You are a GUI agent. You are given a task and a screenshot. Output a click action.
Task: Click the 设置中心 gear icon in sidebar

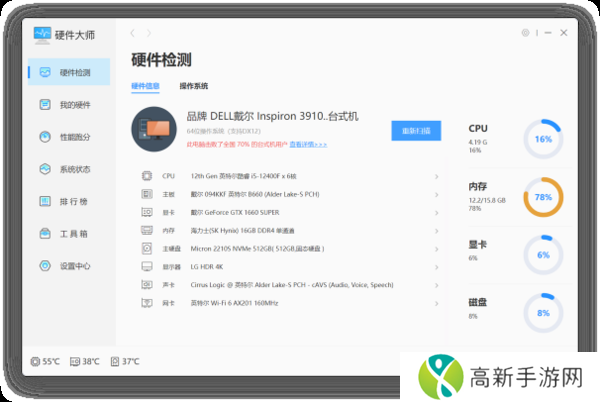(x=45, y=265)
